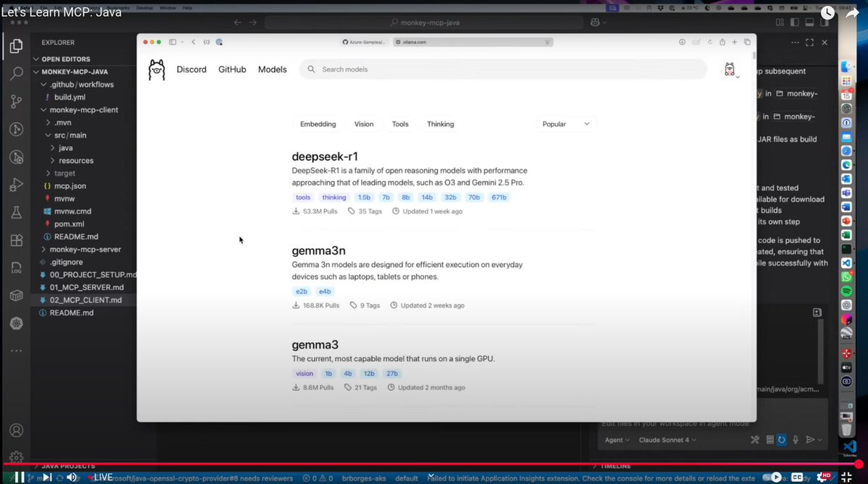Open the Testing flask icon view

tap(16, 213)
